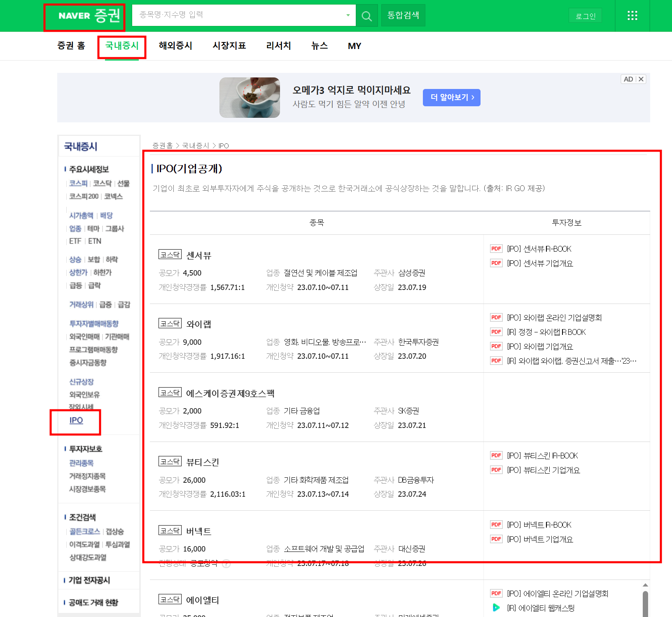Image resolution: width=672 pixels, height=617 pixels.
Task: Open the 센서뷰 stock title
Action: [199, 255]
